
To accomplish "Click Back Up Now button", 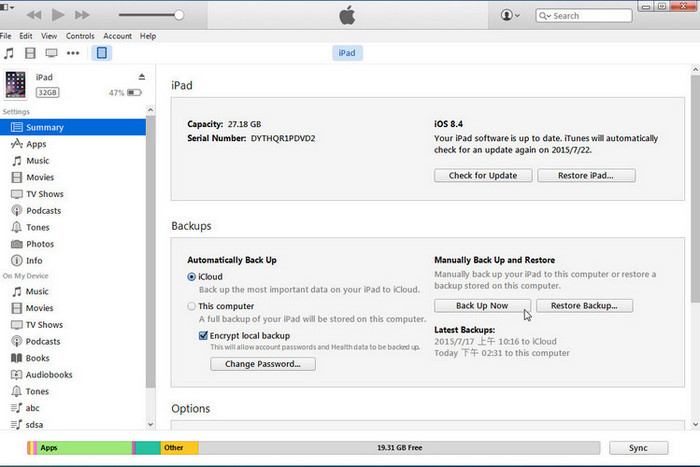I will pos(483,306).
